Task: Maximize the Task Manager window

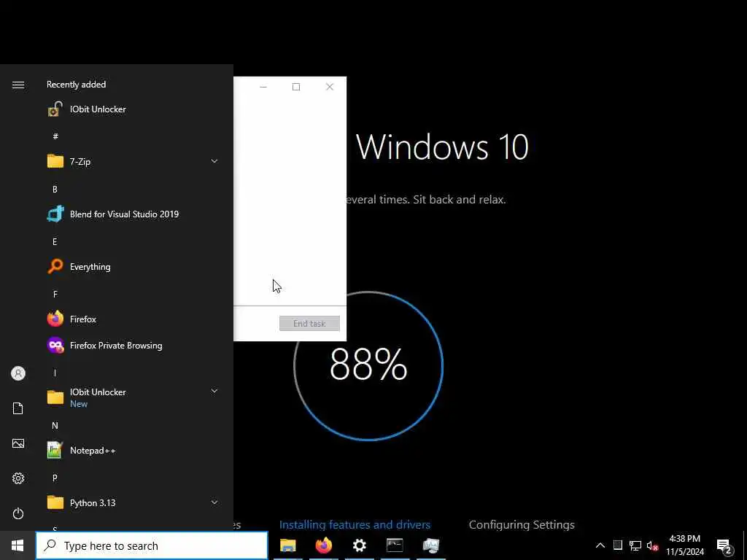Action: pyautogui.click(x=296, y=87)
